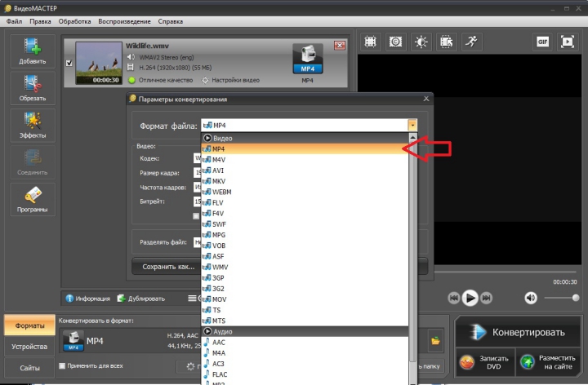
Task: Create a GIF with the GIF button
Action: tap(542, 42)
